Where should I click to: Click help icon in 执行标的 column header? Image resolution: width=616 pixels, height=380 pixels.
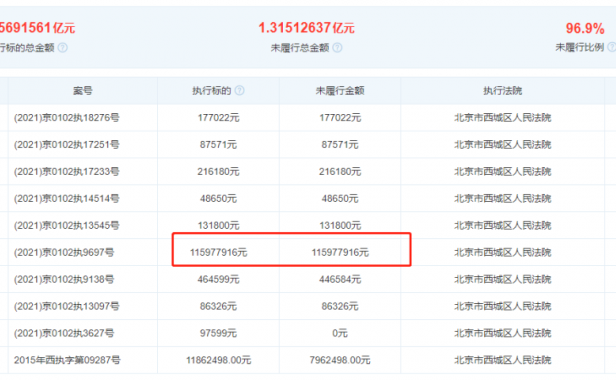239,91
